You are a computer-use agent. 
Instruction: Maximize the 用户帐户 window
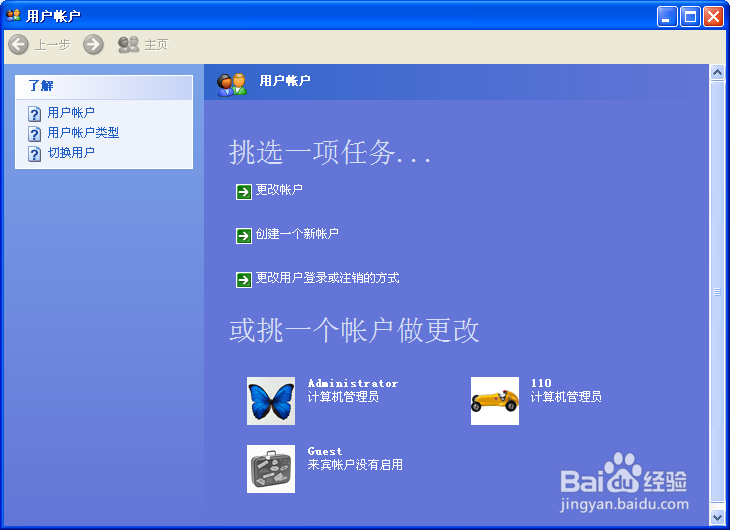(690, 17)
